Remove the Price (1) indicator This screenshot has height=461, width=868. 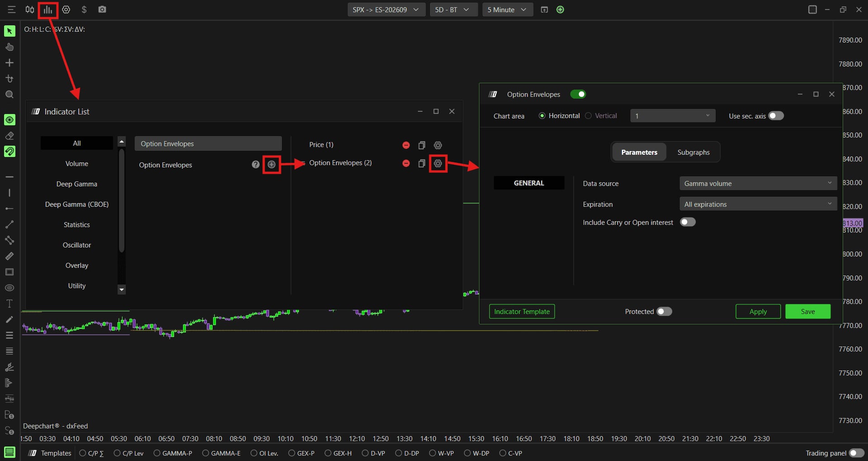[406, 145]
